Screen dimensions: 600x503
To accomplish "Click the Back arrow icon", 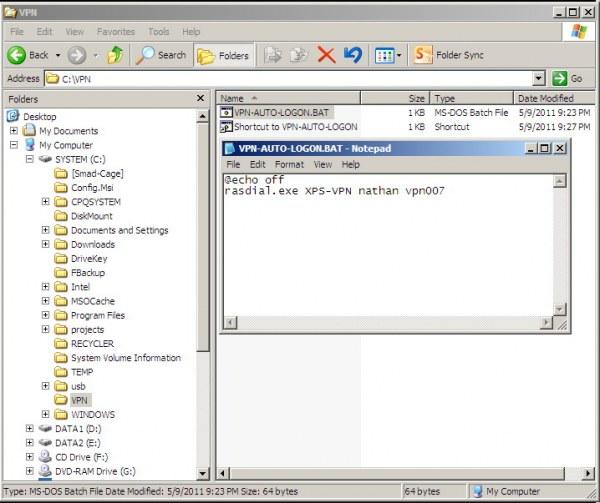I will coord(16,55).
